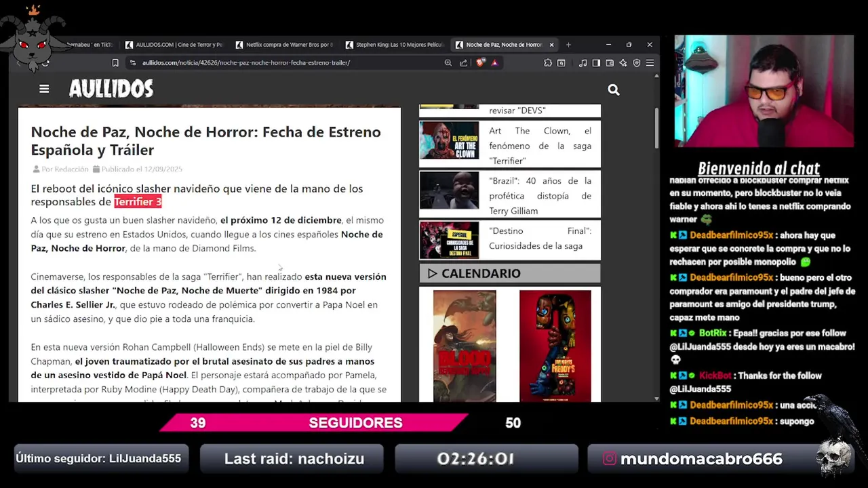Click the VPN shield icon in toolbar
Screen dimensions: 868x488
[x=637, y=63]
